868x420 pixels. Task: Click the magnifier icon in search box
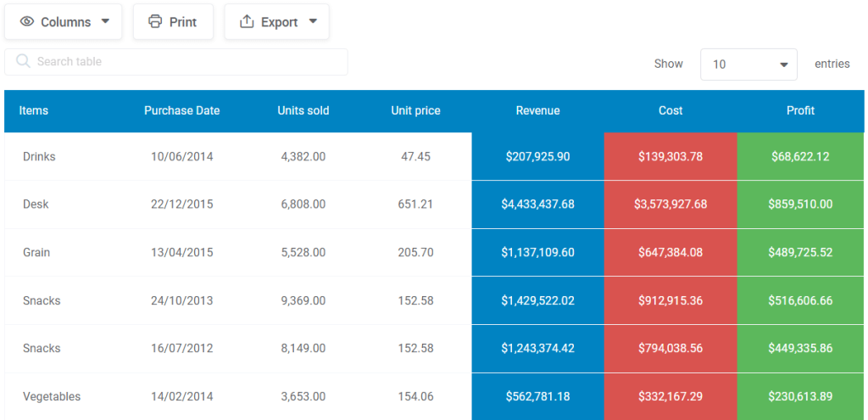[23, 61]
